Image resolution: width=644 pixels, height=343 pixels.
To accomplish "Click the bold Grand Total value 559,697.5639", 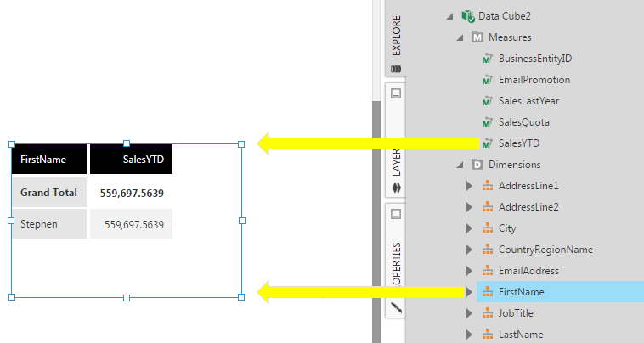I will pyautogui.click(x=132, y=194).
